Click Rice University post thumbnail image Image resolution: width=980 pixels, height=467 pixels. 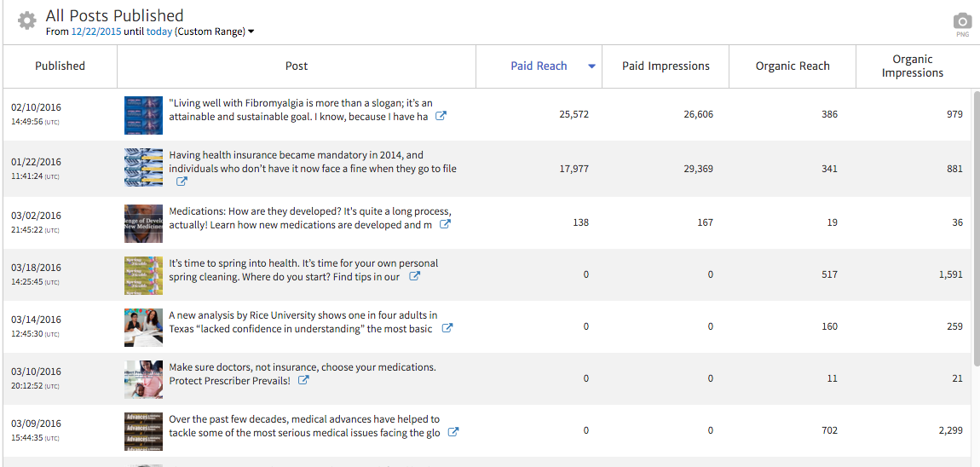pyautogui.click(x=143, y=327)
